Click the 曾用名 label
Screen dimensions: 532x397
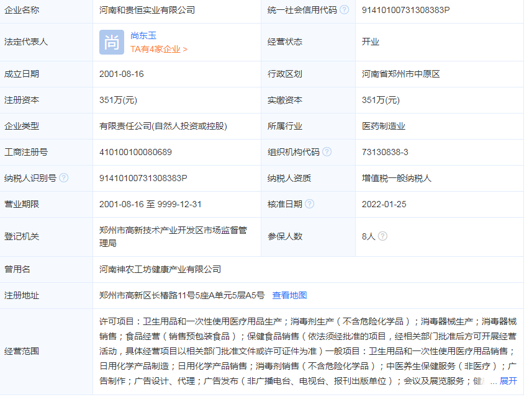pos(17,269)
